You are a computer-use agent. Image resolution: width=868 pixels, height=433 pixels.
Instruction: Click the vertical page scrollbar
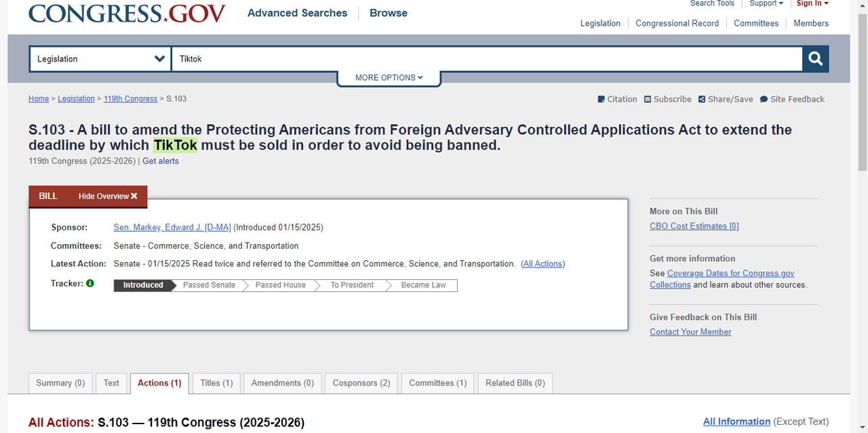863,91
